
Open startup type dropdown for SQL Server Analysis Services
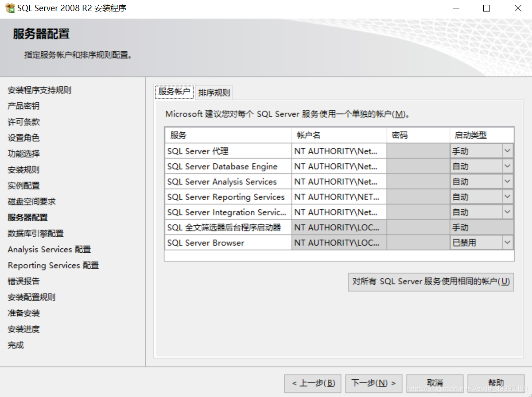coord(507,181)
